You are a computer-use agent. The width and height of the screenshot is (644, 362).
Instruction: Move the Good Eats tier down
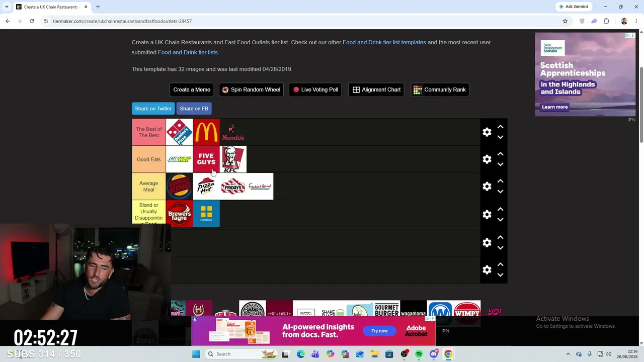click(x=500, y=164)
